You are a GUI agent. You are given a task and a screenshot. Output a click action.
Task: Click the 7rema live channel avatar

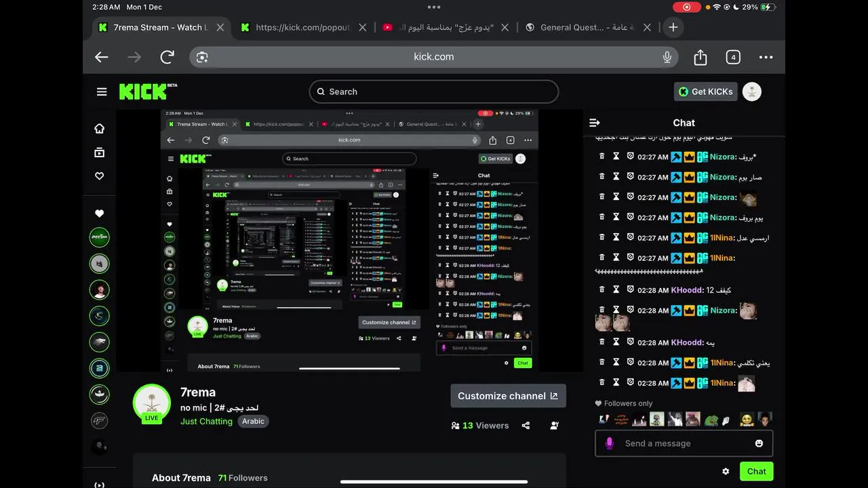152,403
